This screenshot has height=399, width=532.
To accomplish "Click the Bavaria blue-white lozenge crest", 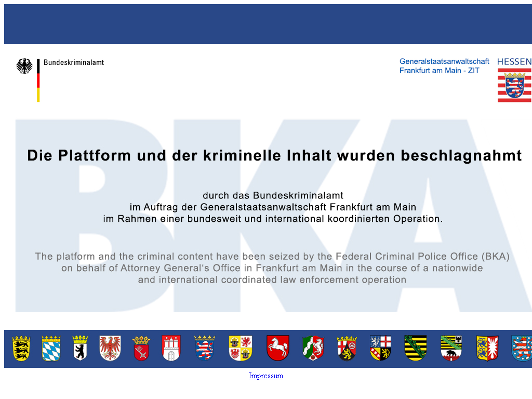I will pos(51,348).
